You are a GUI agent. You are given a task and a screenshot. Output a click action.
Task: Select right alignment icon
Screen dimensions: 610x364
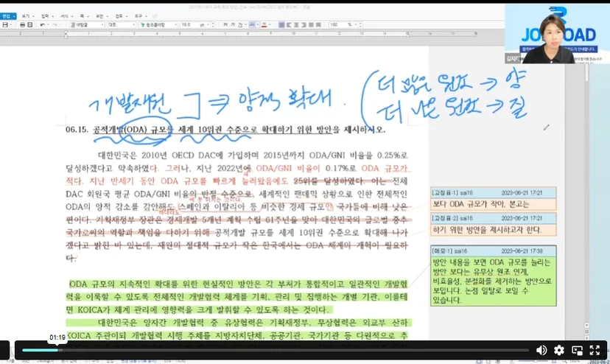(x=304, y=24)
